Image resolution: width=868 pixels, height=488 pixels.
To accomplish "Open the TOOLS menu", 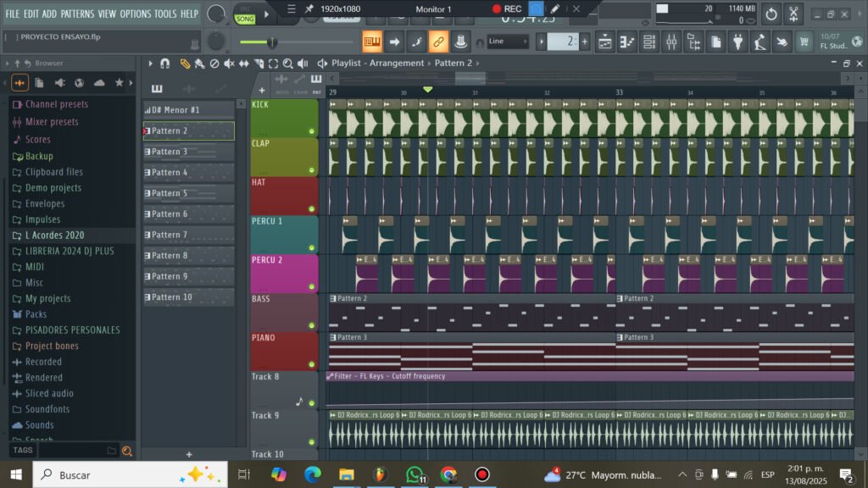I will coord(165,14).
